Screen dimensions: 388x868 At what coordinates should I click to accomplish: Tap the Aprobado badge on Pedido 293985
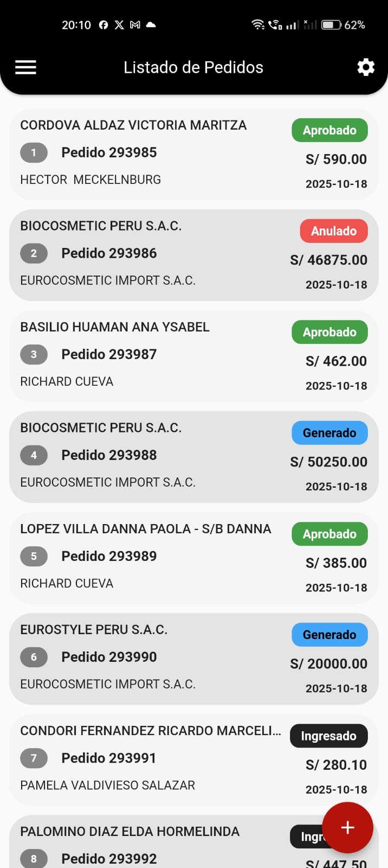(x=329, y=130)
